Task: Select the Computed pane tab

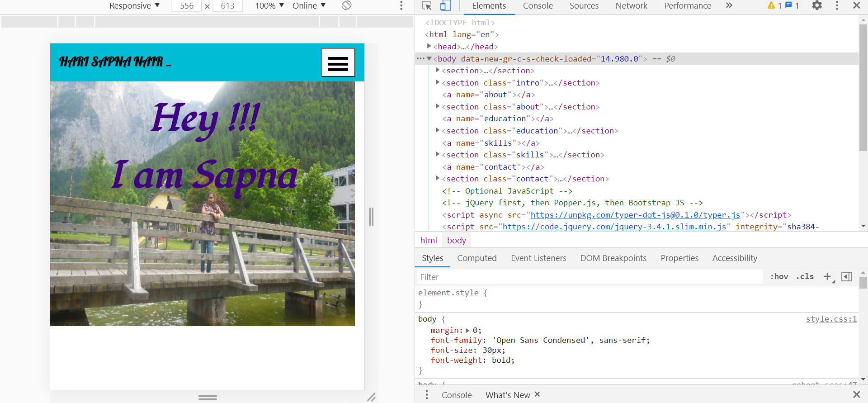Action: 477,258
